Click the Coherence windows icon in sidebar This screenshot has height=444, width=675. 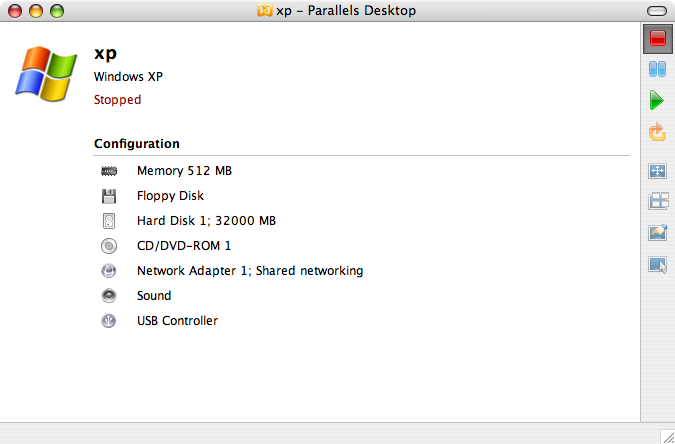658,201
